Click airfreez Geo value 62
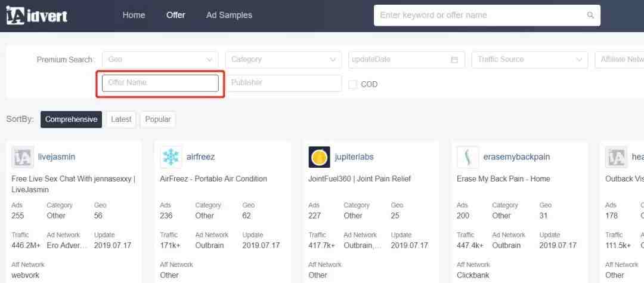 246,216
